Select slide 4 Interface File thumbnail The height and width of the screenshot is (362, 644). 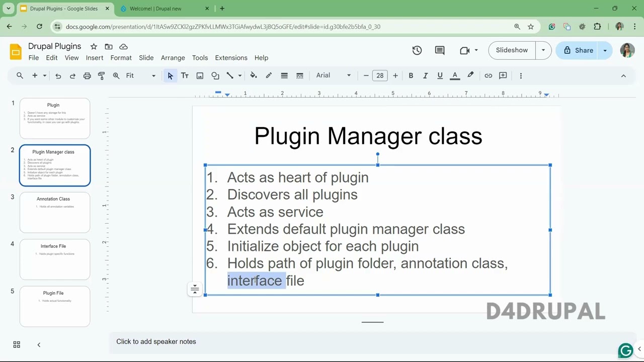point(55,259)
